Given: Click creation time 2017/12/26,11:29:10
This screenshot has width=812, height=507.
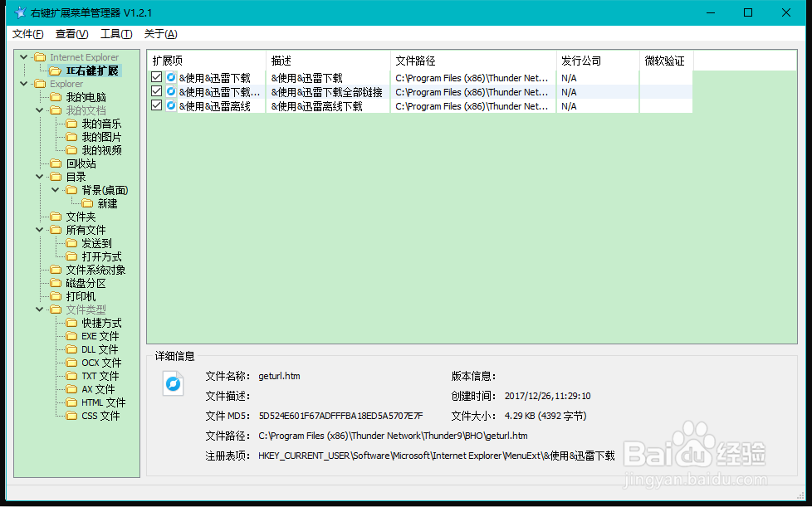Looking at the screenshot, I should point(547,397).
